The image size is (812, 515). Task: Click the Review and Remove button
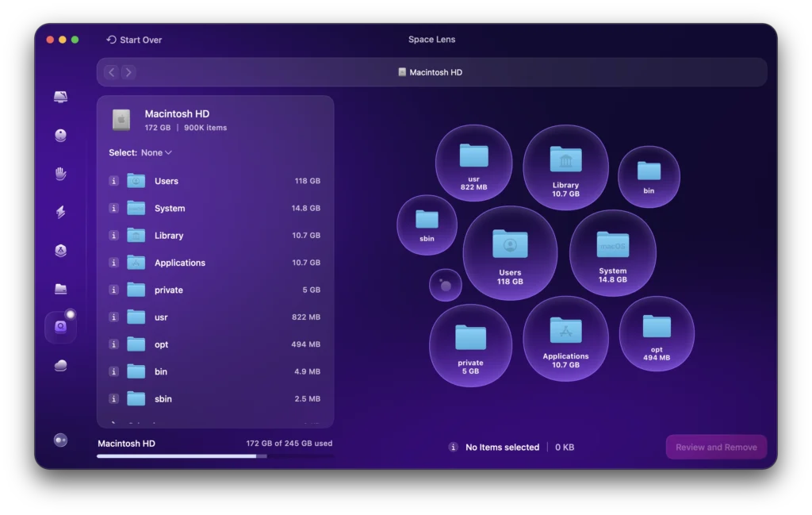click(715, 447)
